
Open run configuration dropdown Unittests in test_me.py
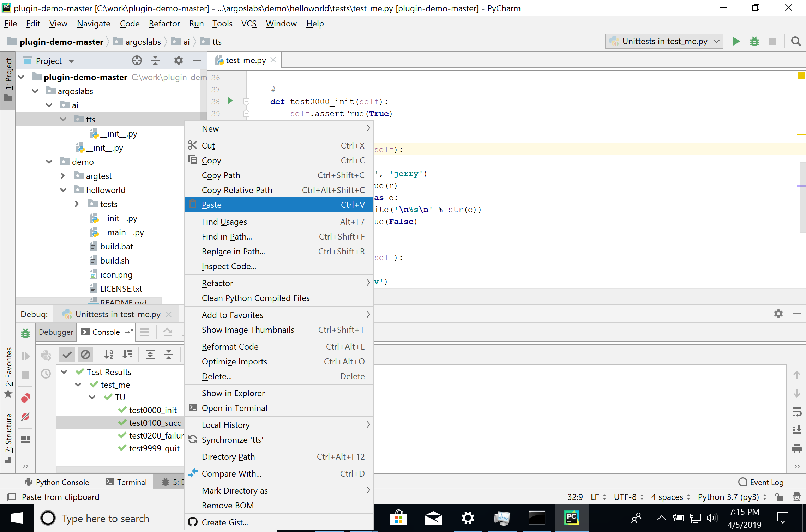point(664,41)
